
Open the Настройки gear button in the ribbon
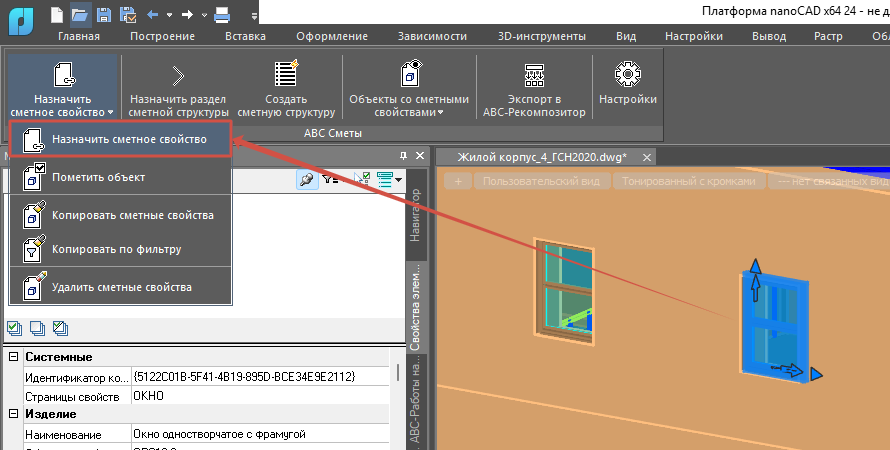click(628, 82)
